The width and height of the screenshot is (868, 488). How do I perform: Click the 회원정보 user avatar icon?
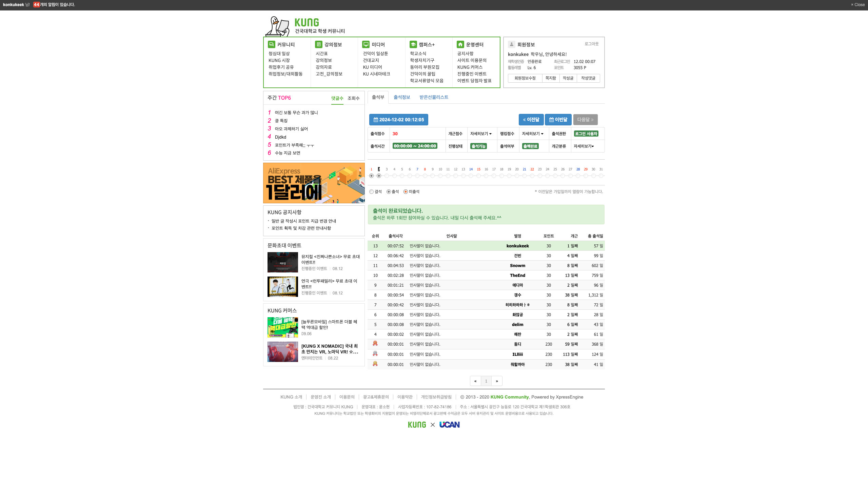(x=511, y=44)
